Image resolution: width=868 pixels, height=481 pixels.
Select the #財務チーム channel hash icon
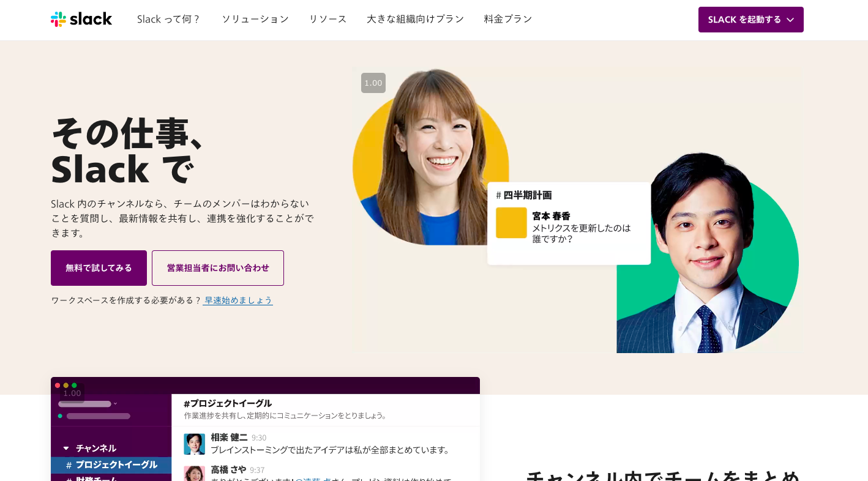68,479
